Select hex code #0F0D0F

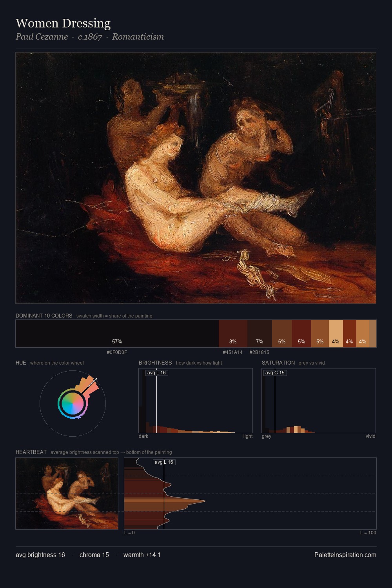click(117, 352)
